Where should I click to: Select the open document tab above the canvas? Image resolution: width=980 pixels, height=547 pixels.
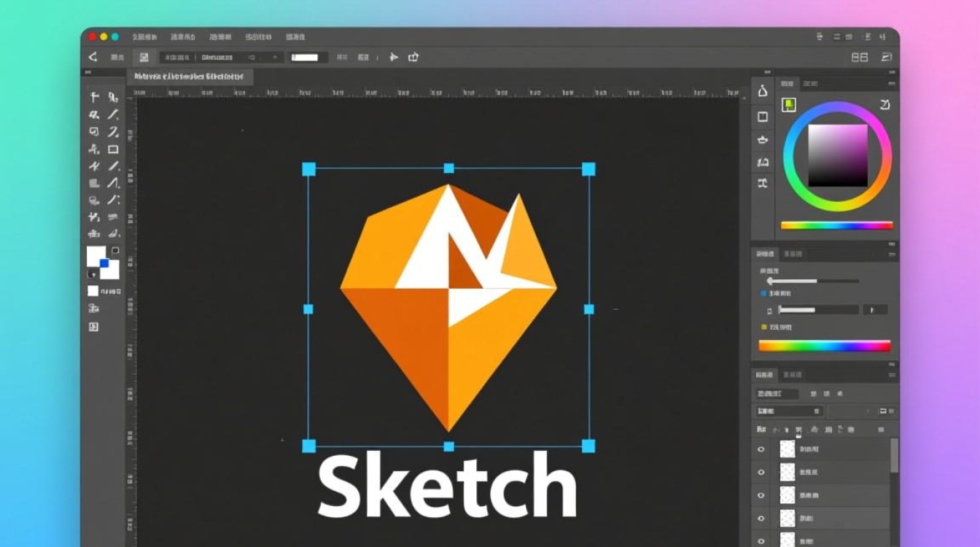click(x=190, y=77)
